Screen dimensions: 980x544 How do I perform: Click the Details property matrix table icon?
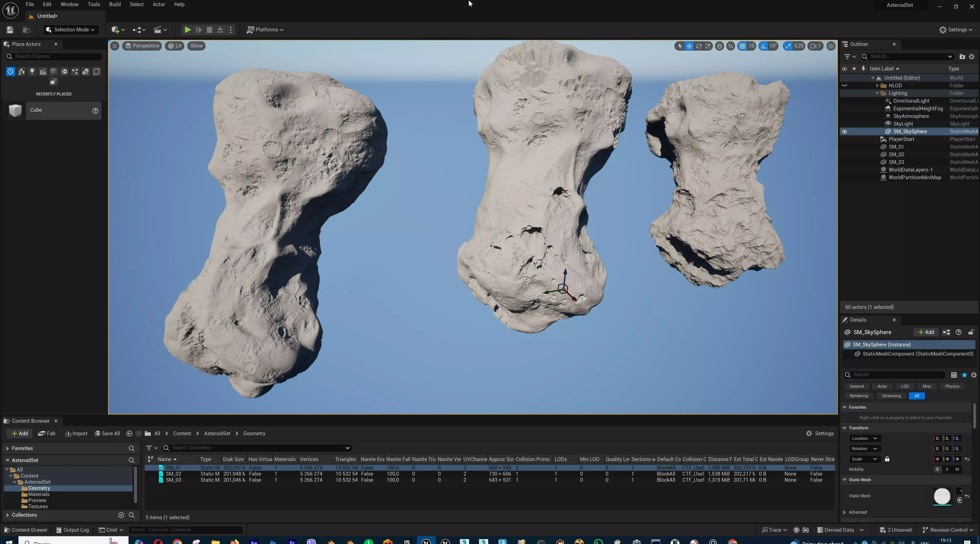[x=954, y=375]
